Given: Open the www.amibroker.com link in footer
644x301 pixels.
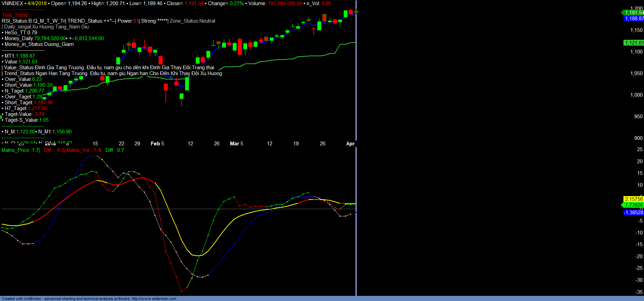Looking at the screenshot, I should coord(154,299).
